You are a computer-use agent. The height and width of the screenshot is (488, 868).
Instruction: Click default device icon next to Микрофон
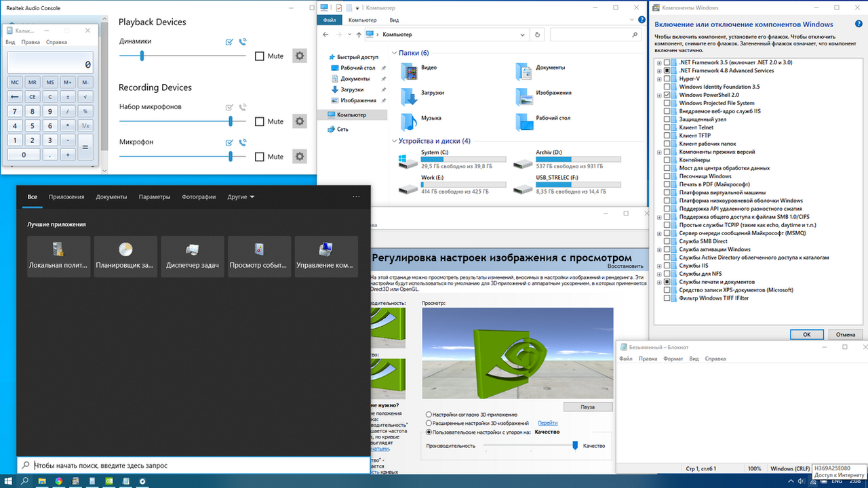[230, 142]
